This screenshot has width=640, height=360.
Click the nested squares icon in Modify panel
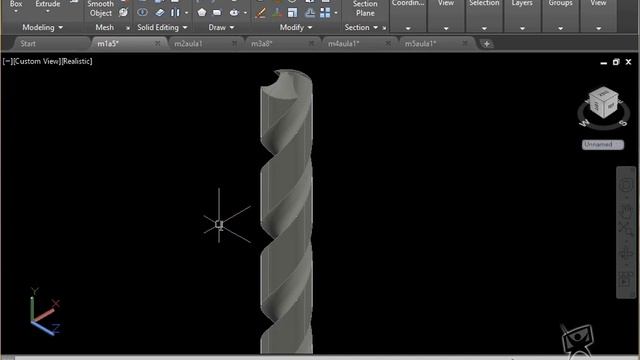click(292, 13)
